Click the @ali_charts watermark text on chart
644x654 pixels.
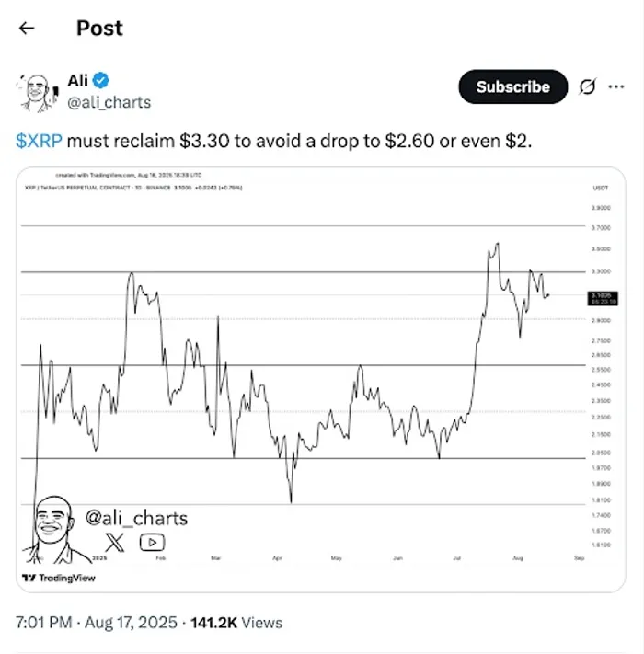pyautogui.click(x=136, y=519)
